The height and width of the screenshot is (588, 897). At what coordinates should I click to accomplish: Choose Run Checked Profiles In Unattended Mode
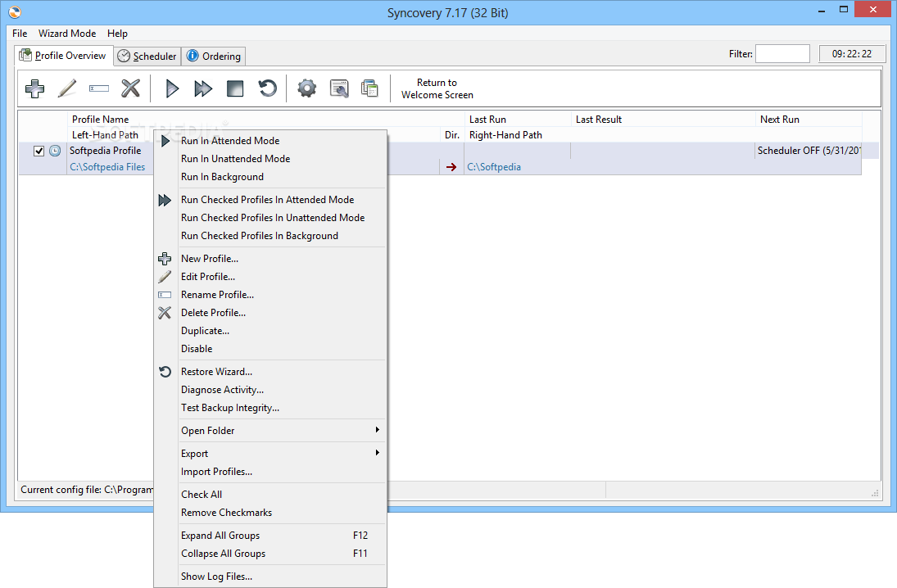(x=271, y=218)
